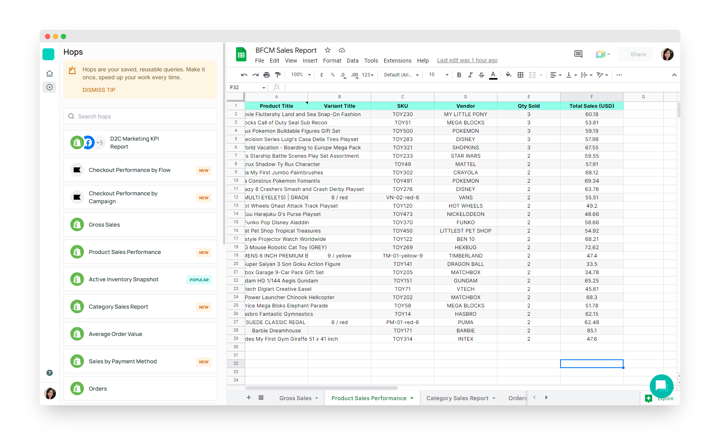Redo the last undone action
This screenshot has height=435, width=720.
pos(255,75)
